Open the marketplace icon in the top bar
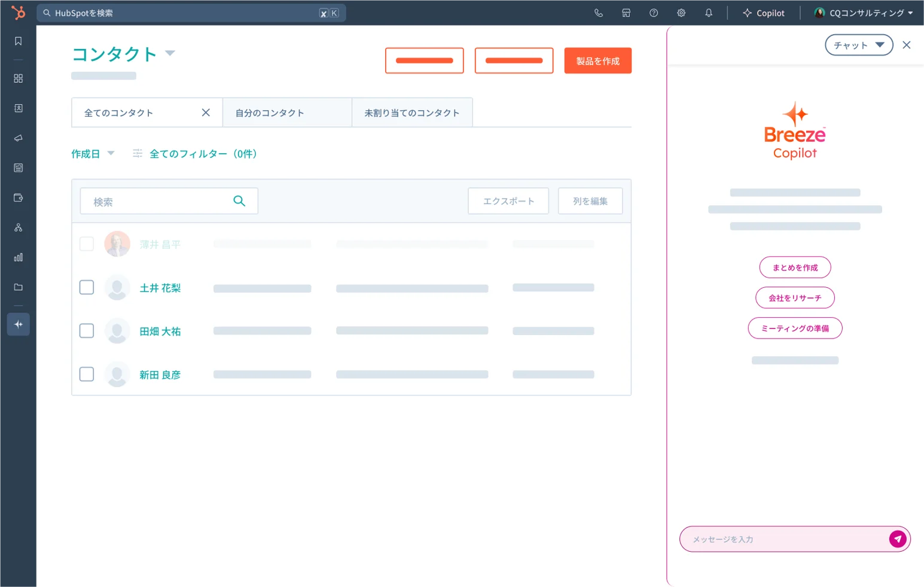 pos(626,13)
